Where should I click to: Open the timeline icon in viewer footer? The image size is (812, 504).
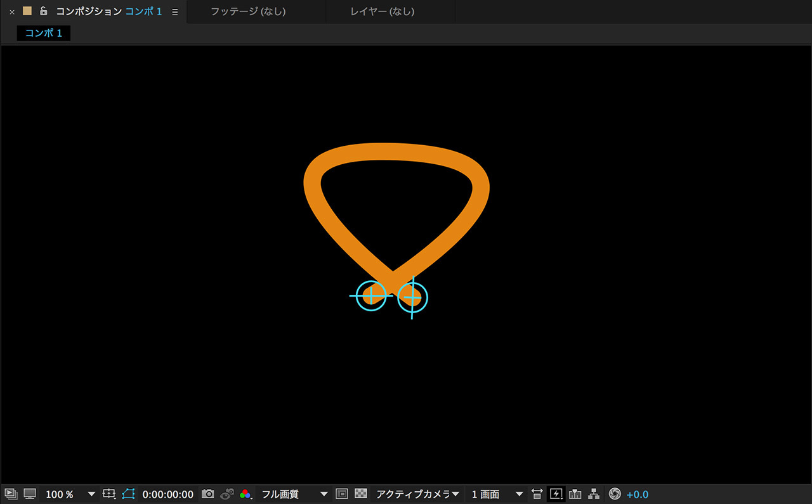(575, 494)
